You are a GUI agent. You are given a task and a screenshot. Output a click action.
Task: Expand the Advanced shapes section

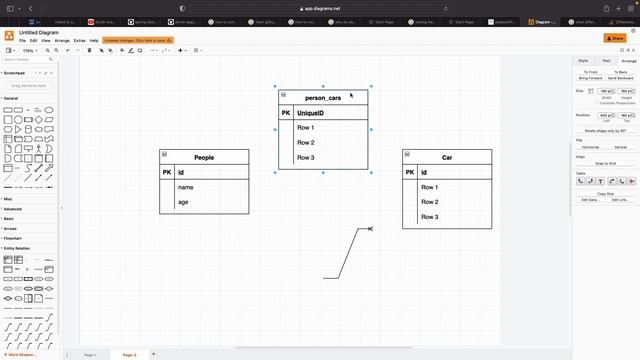point(12,209)
